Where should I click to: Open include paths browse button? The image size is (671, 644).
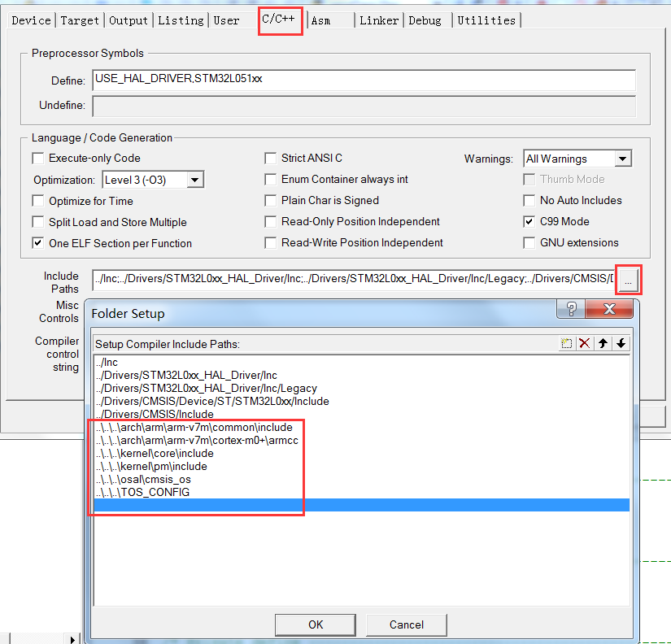point(628,281)
